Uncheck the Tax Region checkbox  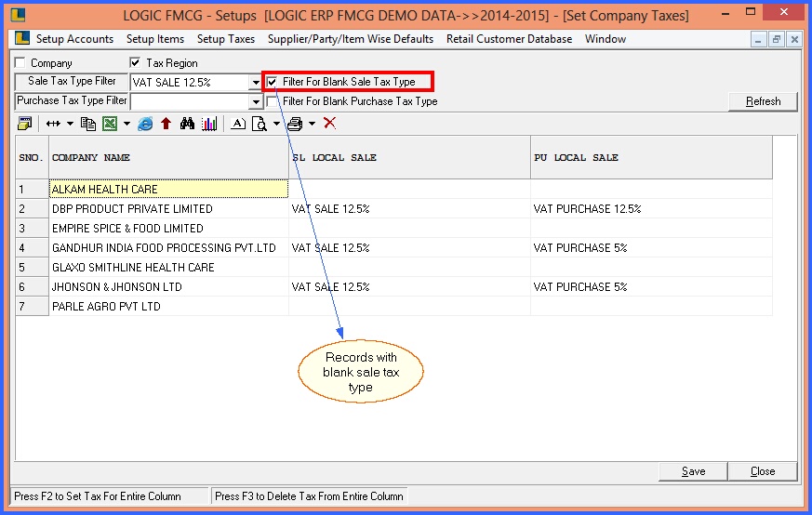click(x=135, y=62)
